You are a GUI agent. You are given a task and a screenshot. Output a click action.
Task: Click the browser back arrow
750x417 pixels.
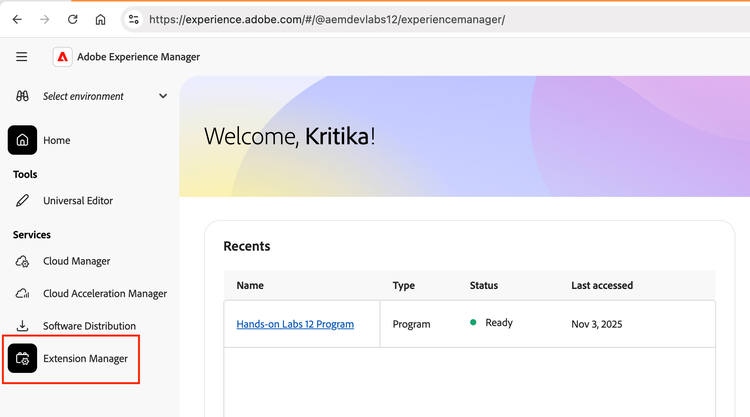pos(17,19)
